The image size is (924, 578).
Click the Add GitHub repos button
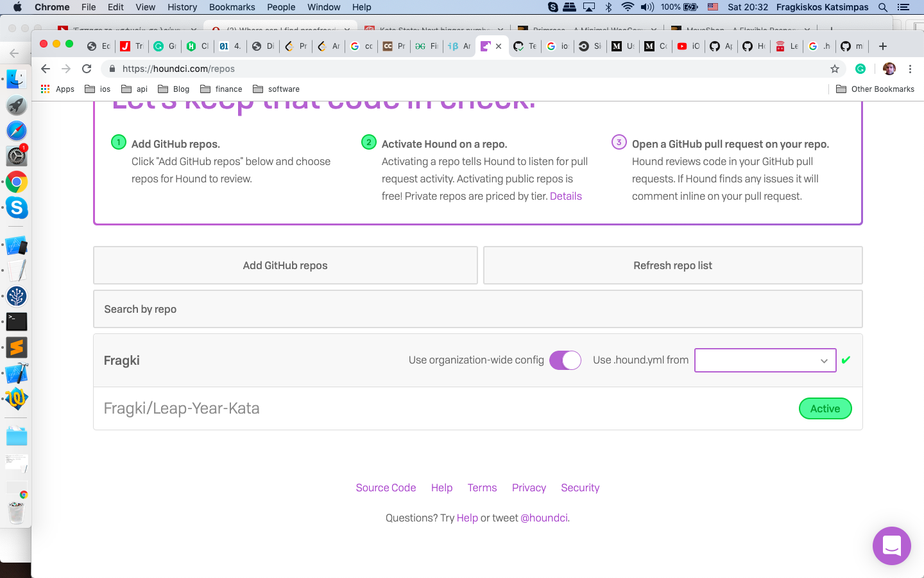(286, 265)
